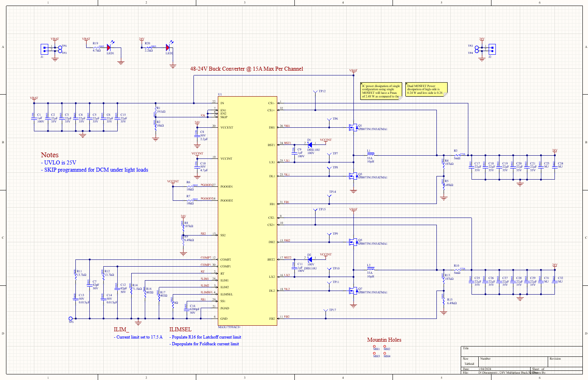
Task: Select inductor L1 coil symbol
Action: [371, 154]
